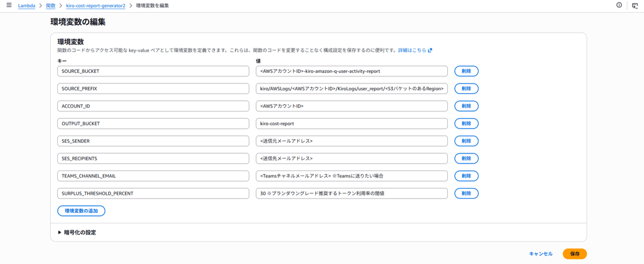Click the 値 column label
Image resolution: width=644 pixels, height=264 pixels.
[258, 60]
